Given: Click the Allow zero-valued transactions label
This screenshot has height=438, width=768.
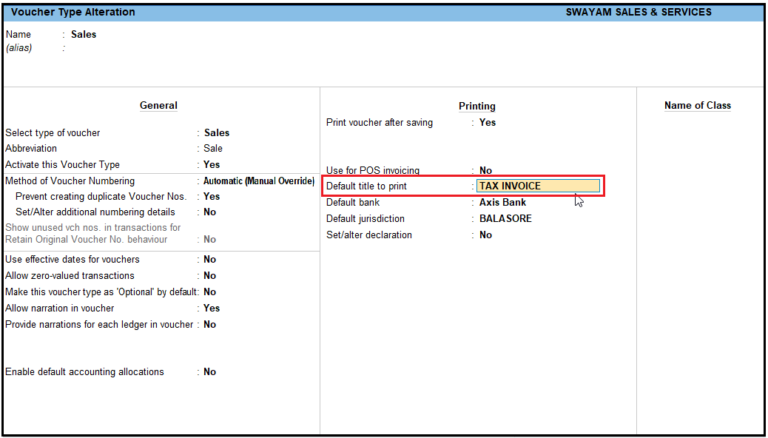Looking at the screenshot, I should [70, 276].
